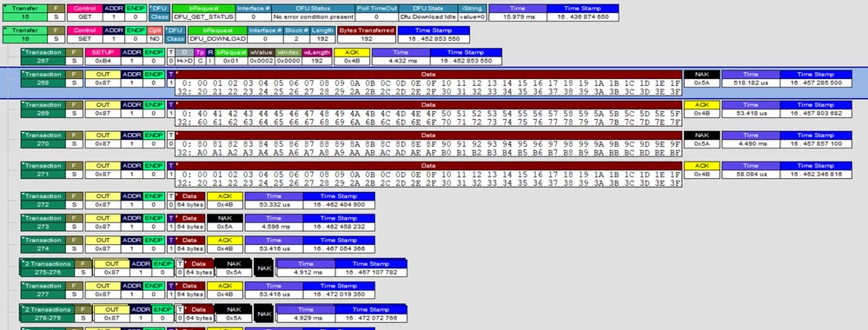Expand the Data field of Transaction 277
The image size is (868, 330).
190,290
